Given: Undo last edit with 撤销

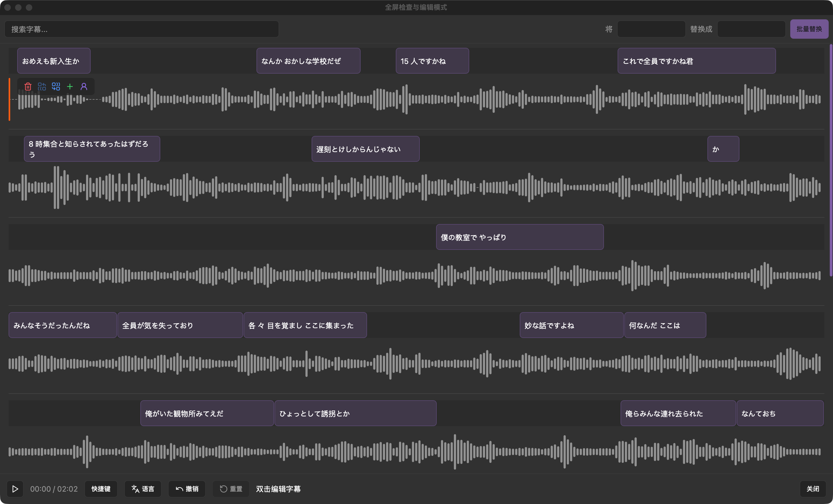Looking at the screenshot, I should coord(187,489).
